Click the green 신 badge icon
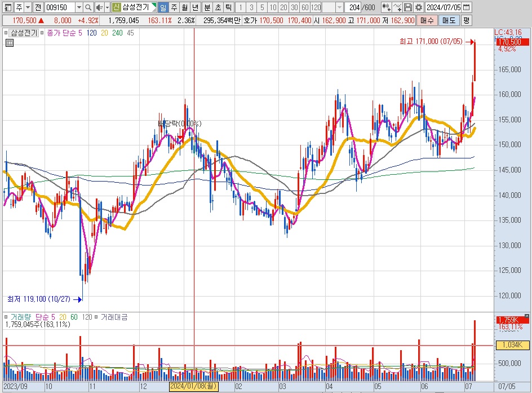The width and height of the screenshot is (532, 393). point(116,7)
